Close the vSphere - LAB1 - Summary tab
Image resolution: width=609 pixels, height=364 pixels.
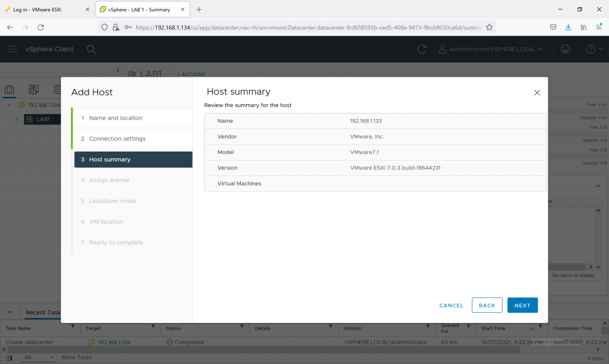pyautogui.click(x=183, y=10)
